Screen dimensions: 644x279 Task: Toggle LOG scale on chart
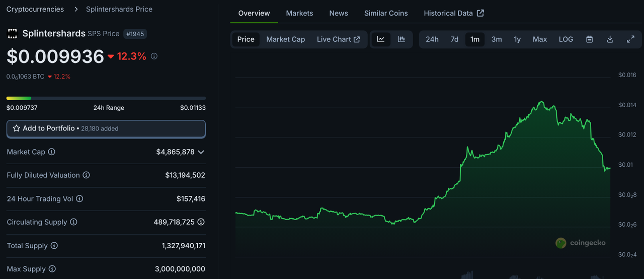tap(566, 39)
